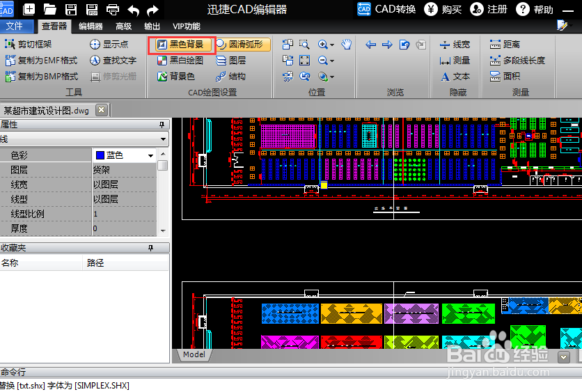Click the Zoom In magnifier
The height and width of the screenshot is (392, 582).
pos(323,45)
